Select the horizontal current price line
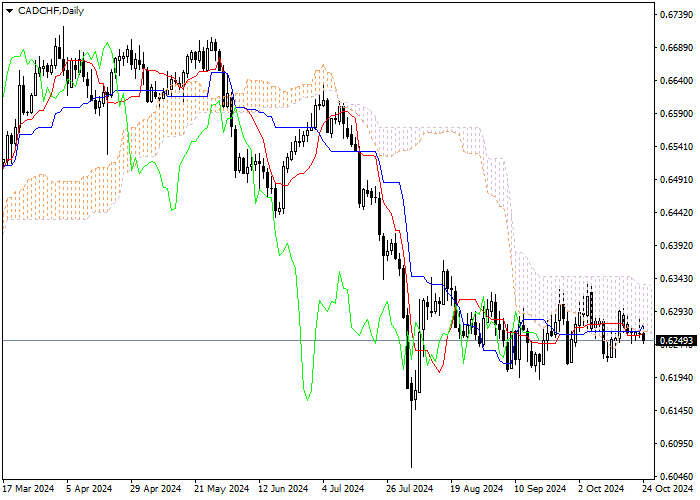The image size is (700, 500). tap(328, 341)
